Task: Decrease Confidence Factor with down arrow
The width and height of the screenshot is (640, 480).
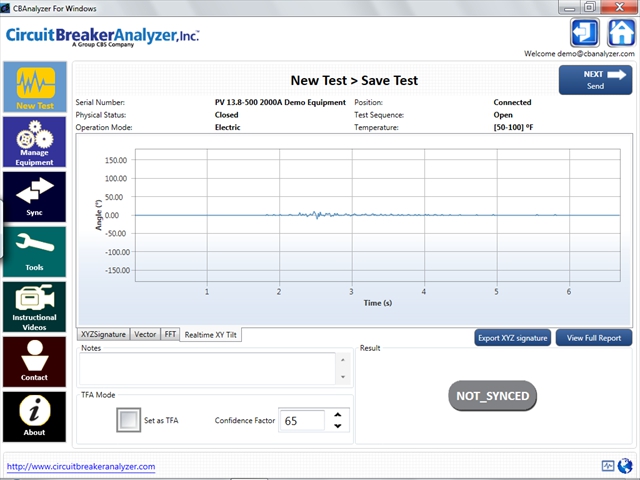Action: coord(338,426)
